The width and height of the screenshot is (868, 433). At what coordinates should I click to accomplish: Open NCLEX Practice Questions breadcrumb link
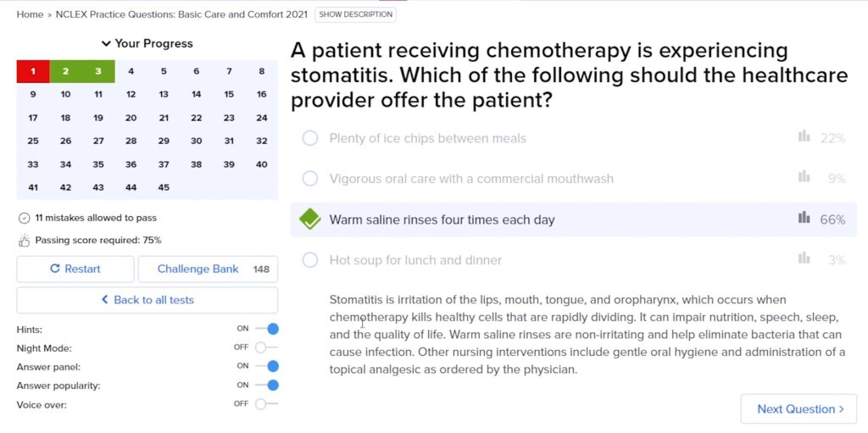(x=181, y=14)
